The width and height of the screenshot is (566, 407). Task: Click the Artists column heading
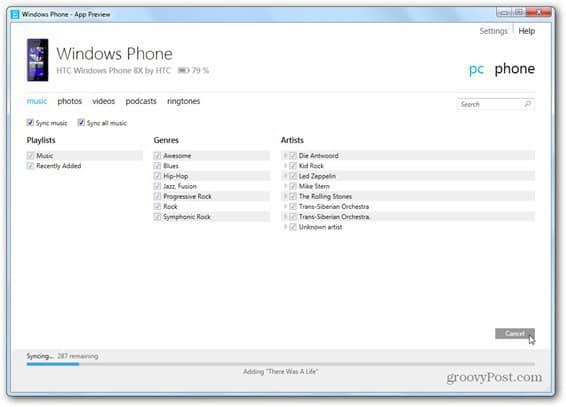point(292,140)
